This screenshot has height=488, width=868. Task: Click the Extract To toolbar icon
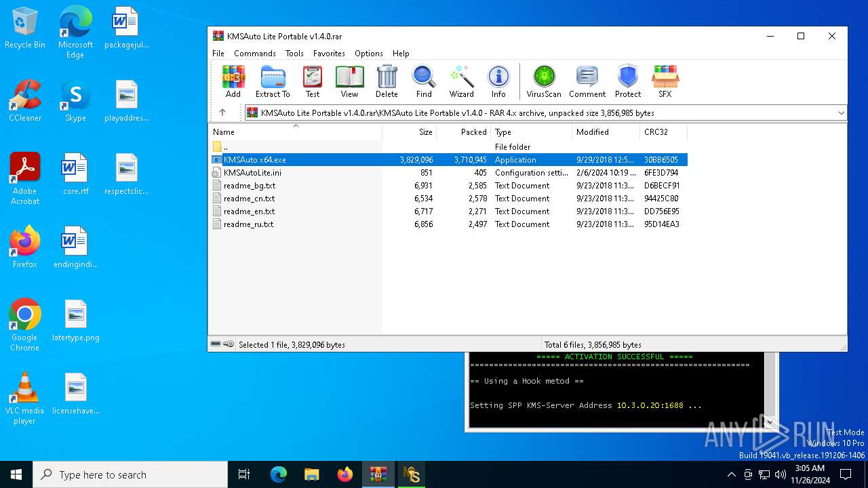(273, 81)
